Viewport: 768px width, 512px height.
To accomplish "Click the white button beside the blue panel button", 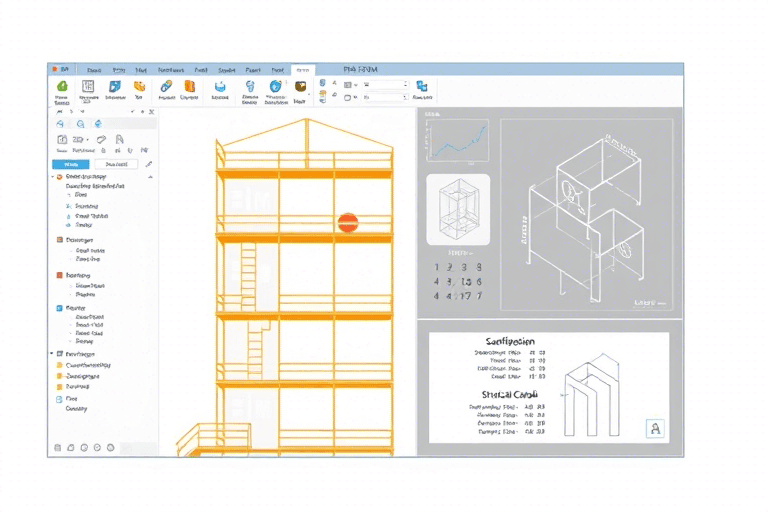I will click(x=116, y=164).
